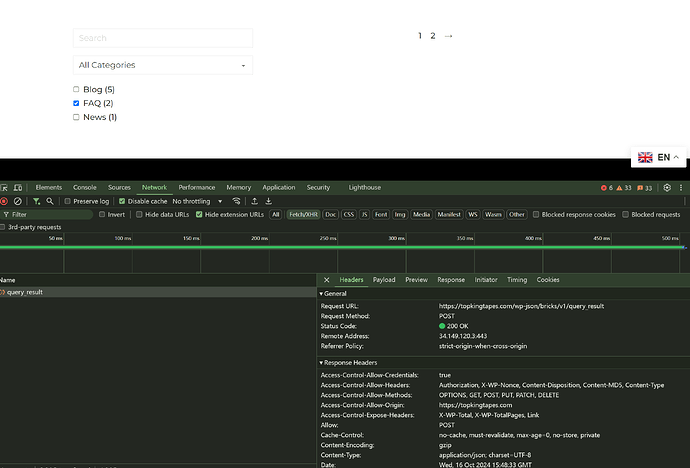Image resolution: width=690 pixels, height=468 pixels.
Task: Click the yellow warnings count badge
Action: pos(624,188)
